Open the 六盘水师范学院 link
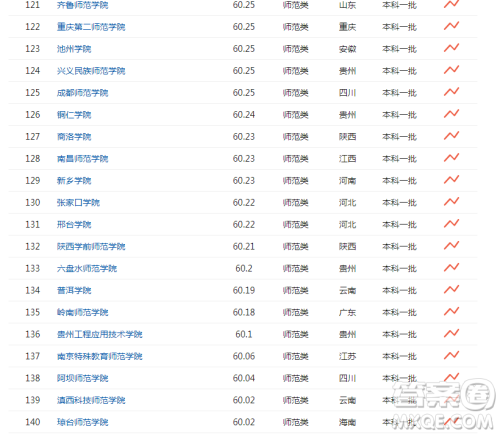The height and width of the screenshot is (435, 500). point(87,269)
